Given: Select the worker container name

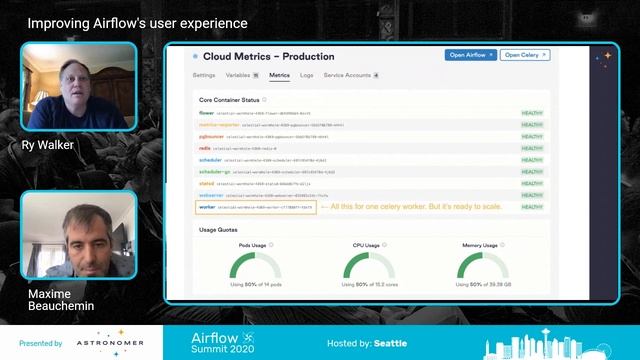Looking at the screenshot, I should pos(207,207).
